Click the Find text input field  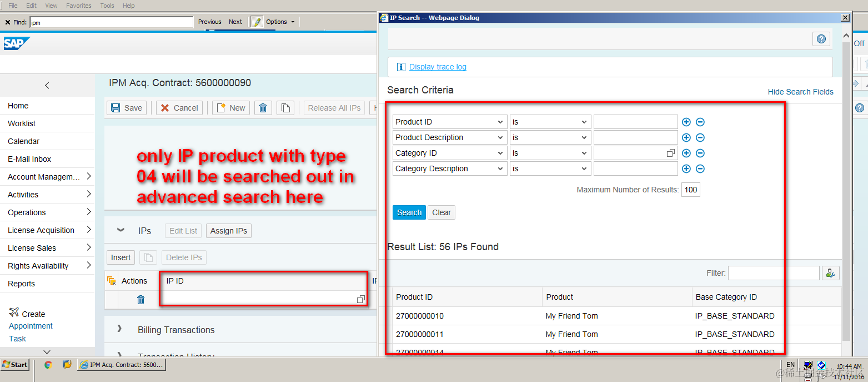(111, 22)
